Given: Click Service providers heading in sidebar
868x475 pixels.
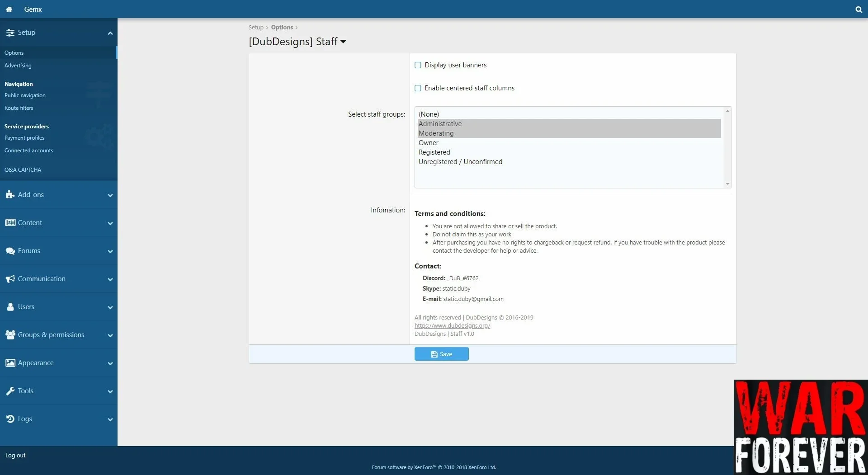Looking at the screenshot, I should coord(26,127).
